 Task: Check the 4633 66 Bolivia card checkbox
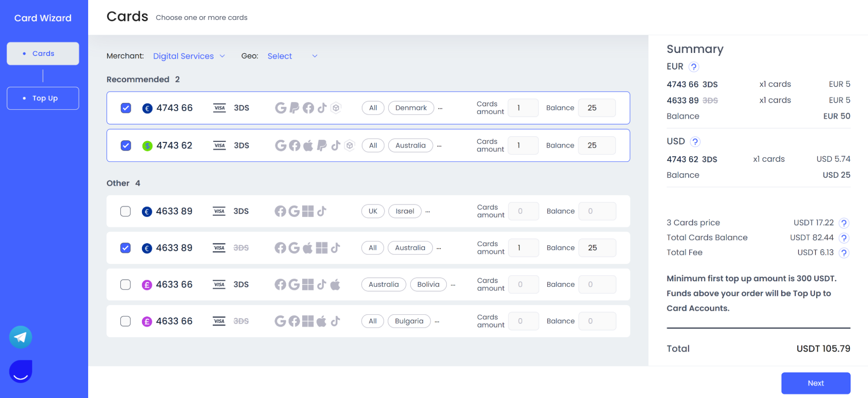[x=125, y=285]
